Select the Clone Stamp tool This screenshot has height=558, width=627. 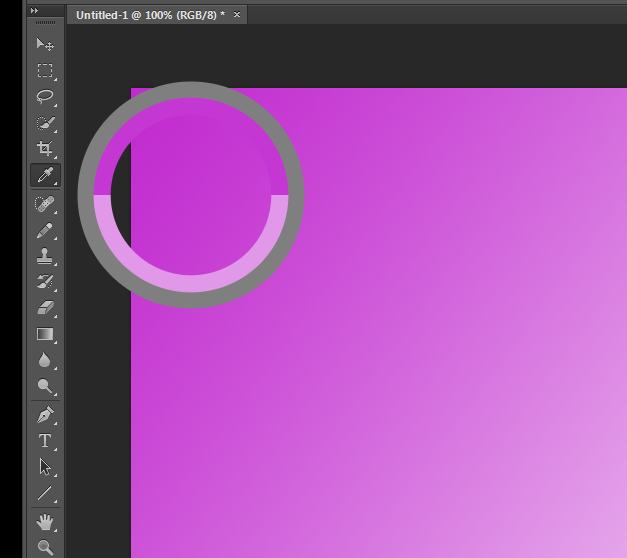(45, 256)
